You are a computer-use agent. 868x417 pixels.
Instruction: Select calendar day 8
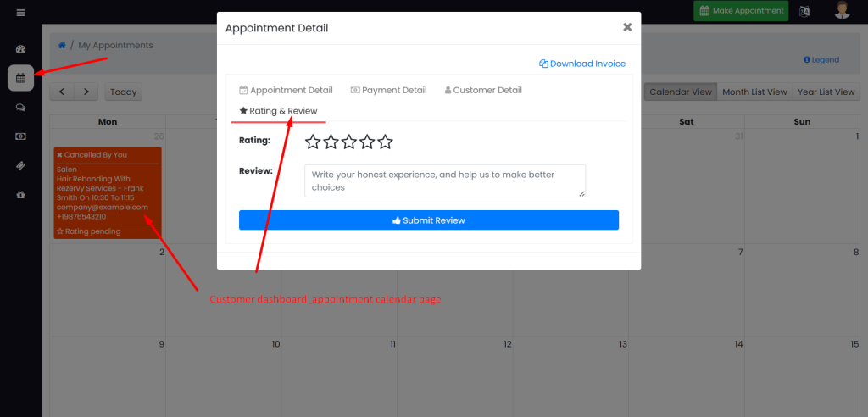(x=856, y=252)
